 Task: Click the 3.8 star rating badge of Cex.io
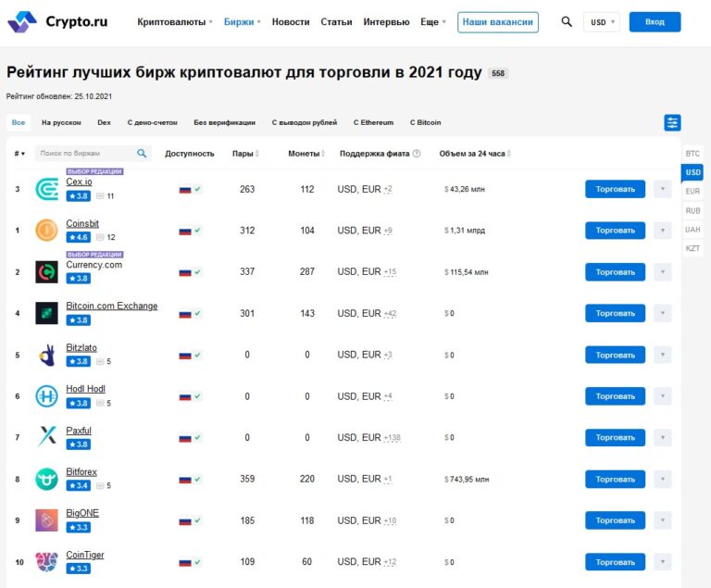coord(79,196)
